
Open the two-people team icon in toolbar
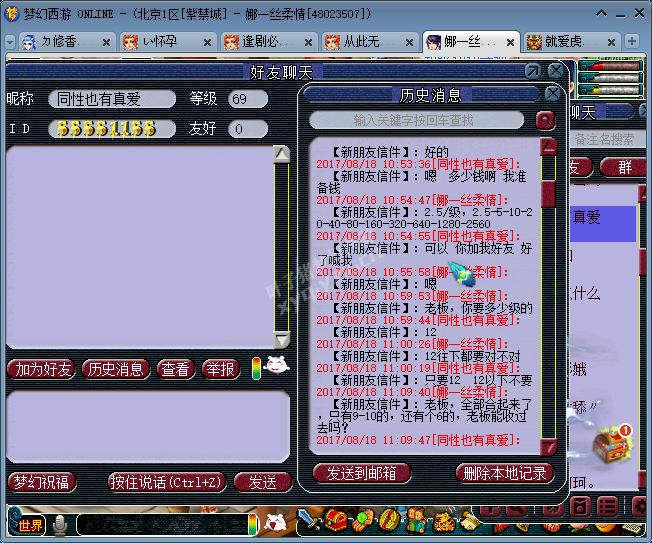416,520
